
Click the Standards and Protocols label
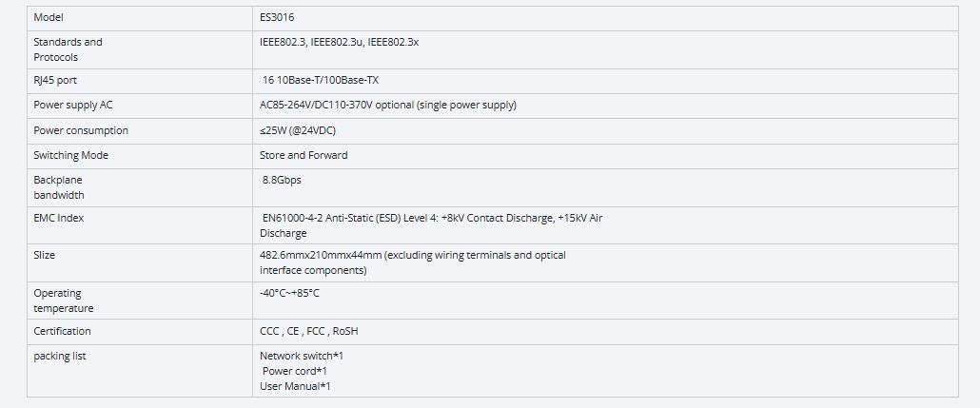pos(68,49)
